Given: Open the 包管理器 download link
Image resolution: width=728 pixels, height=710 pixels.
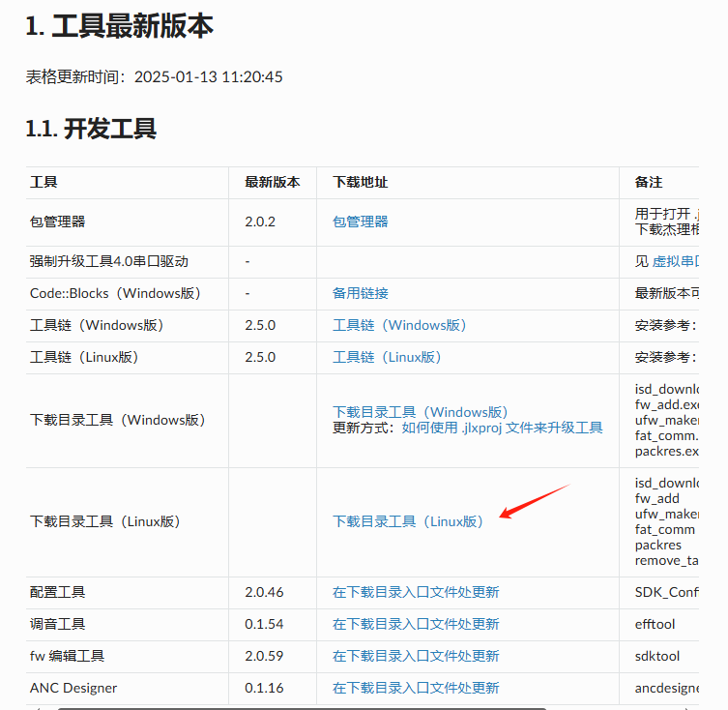Looking at the screenshot, I should pyautogui.click(x=360, y=222).
